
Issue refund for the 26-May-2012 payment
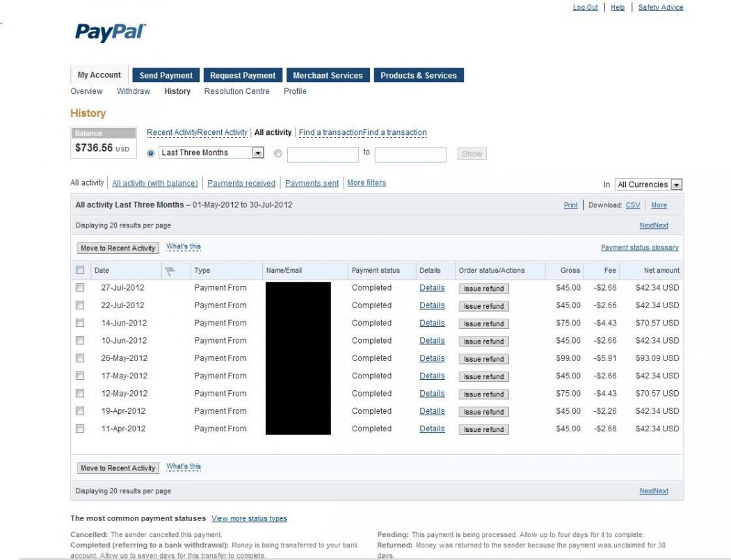click(x=484, y=359)
